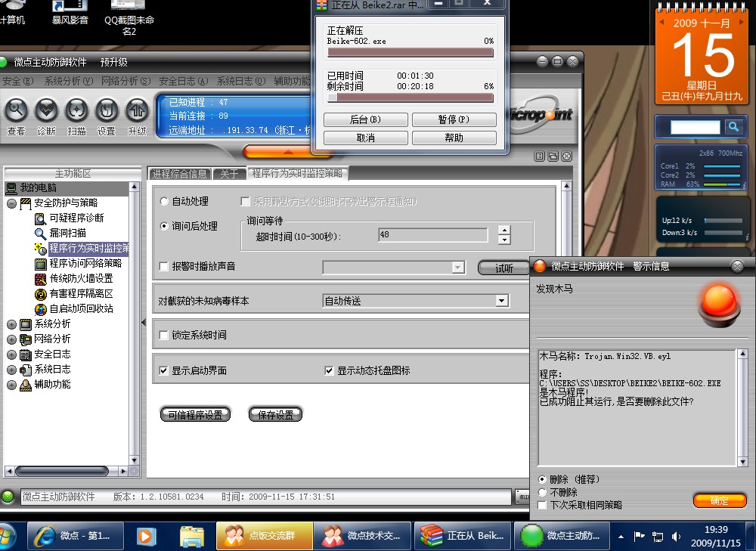Screen dimensions: 756x551
Task: Click the Action Center flag tray icon
Action: (x=640, y=536)
